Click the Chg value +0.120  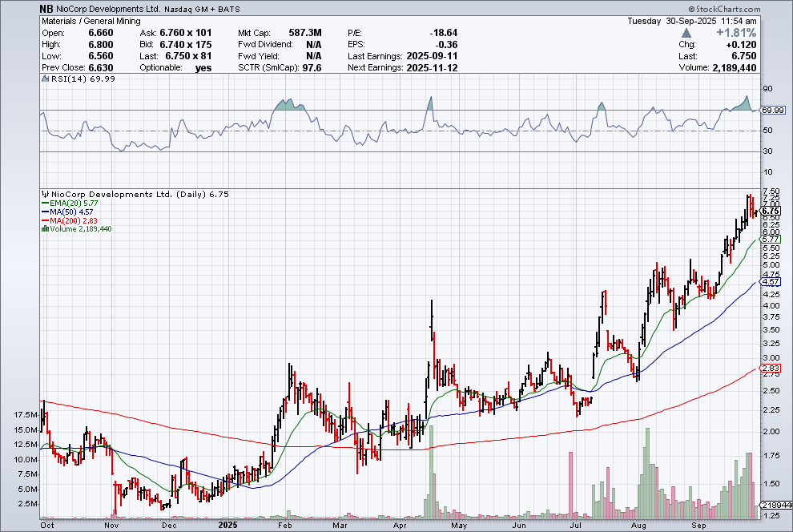tap(741, 45)
